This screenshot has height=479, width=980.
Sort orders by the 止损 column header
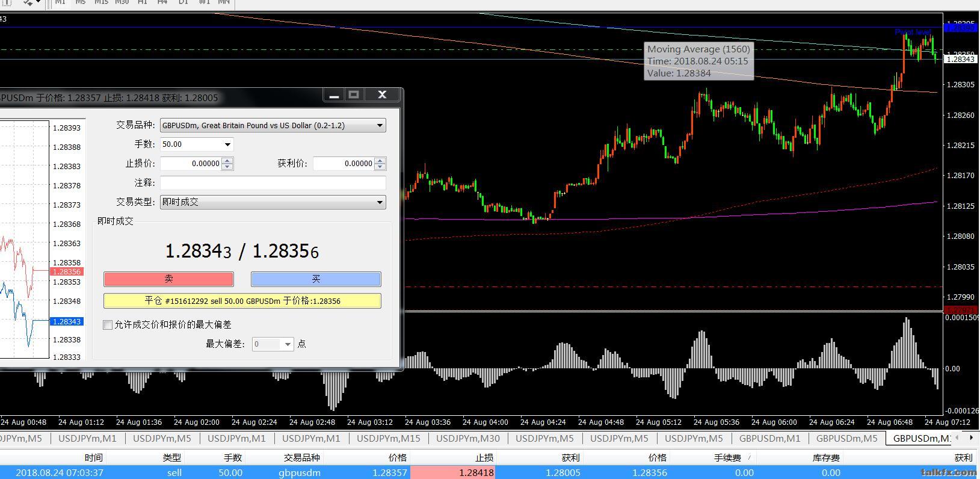(484, 458)
